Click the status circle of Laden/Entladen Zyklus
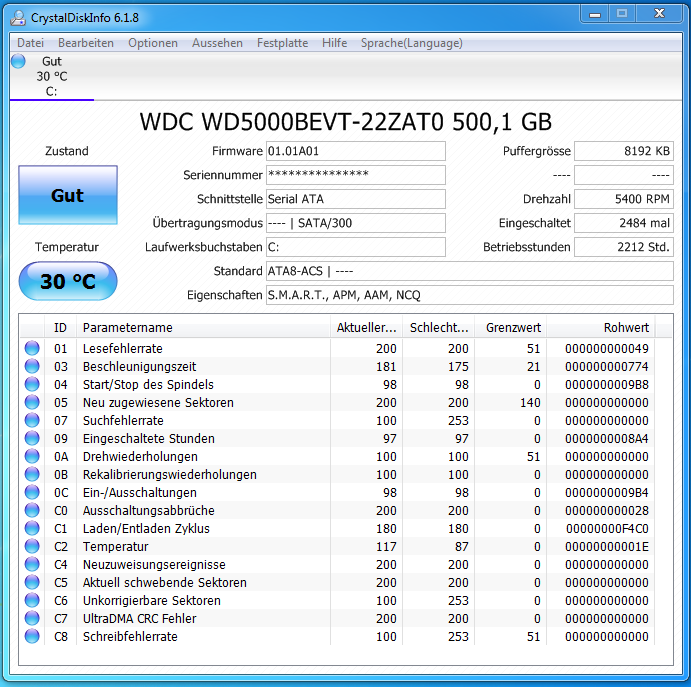This screenshot has height=687, width=691. pos(32,528)
